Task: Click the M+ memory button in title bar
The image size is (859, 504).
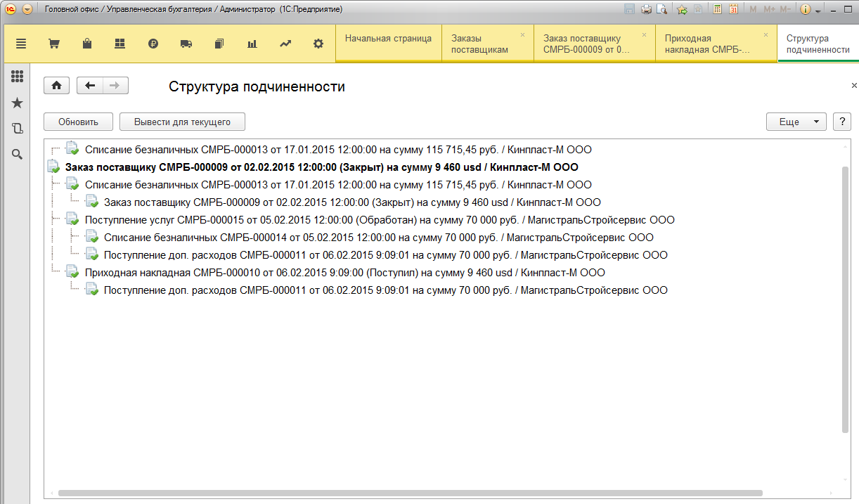Action: click(769, 9)
